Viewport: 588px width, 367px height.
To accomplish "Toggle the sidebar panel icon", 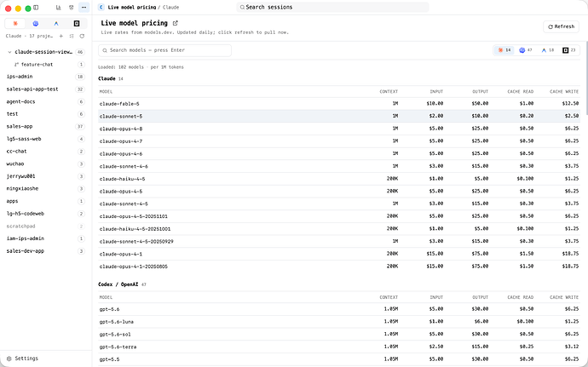I will (36, 8).
